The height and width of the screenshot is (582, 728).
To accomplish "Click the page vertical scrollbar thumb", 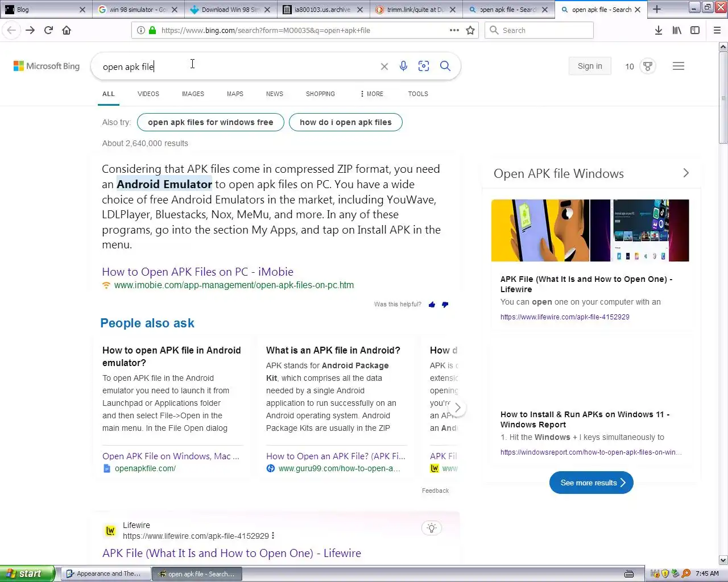I will pyautogui.click(x=723, y=98).
